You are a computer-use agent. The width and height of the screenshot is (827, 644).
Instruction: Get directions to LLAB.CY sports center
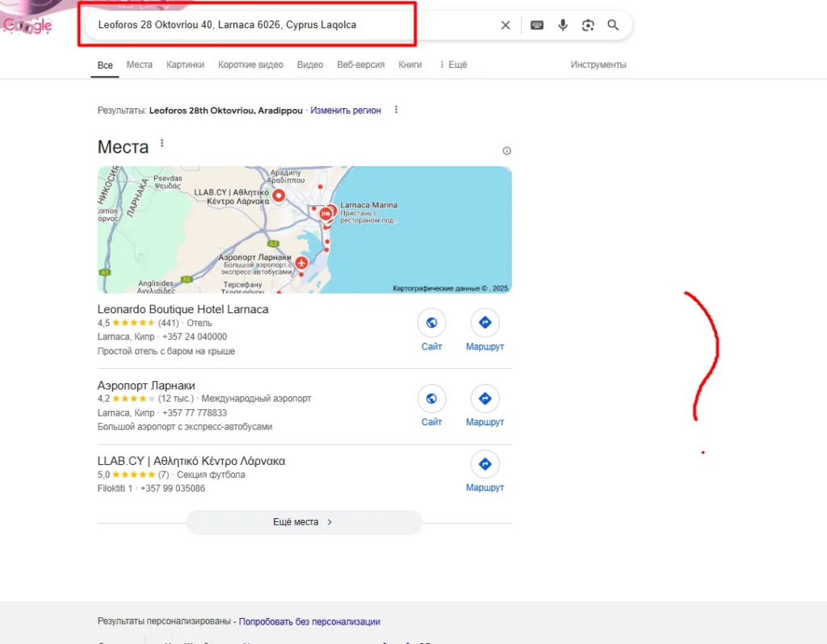pos(485,464)
